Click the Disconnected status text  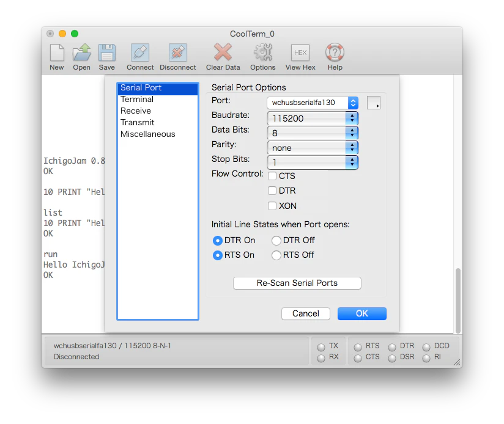[x=76, y=357]
